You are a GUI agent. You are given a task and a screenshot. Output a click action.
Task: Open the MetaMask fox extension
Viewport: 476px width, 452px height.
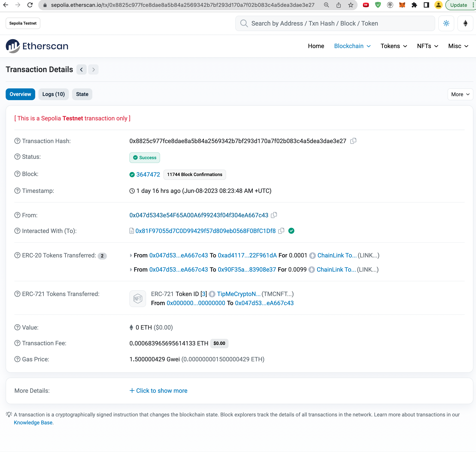coord(402,5)
